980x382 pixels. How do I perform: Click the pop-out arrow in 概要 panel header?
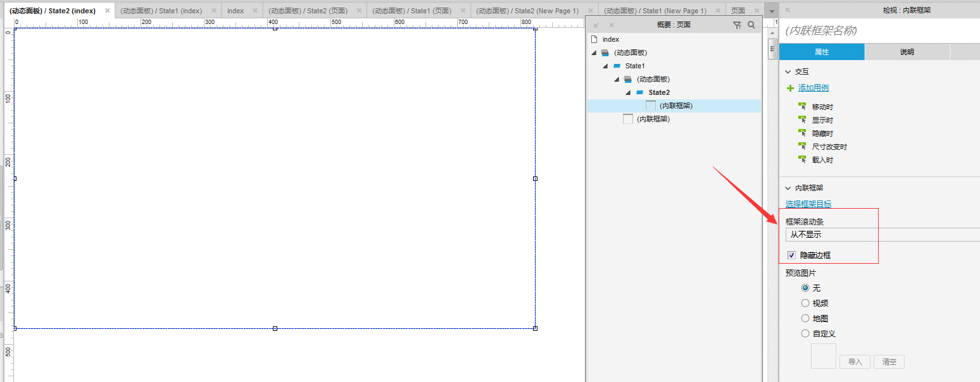[x=596, y=25]
